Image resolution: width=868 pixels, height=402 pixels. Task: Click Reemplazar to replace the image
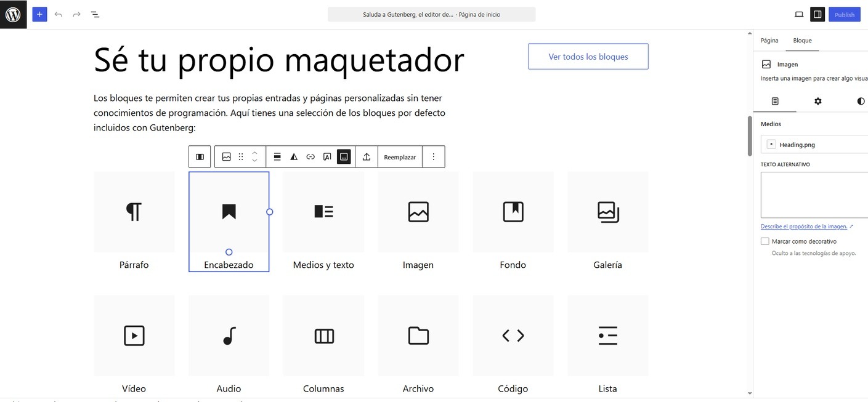pos(400,157)
